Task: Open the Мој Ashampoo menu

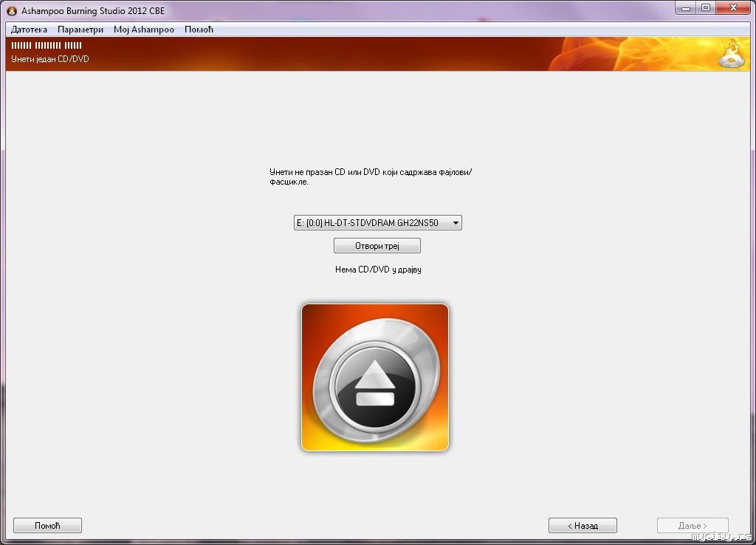Action: [144, 30]
